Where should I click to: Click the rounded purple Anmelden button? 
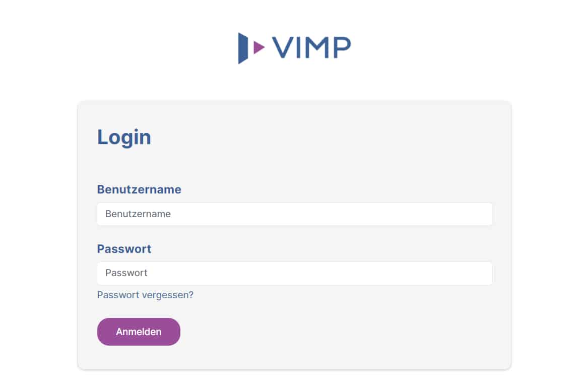tap(138, 332)
